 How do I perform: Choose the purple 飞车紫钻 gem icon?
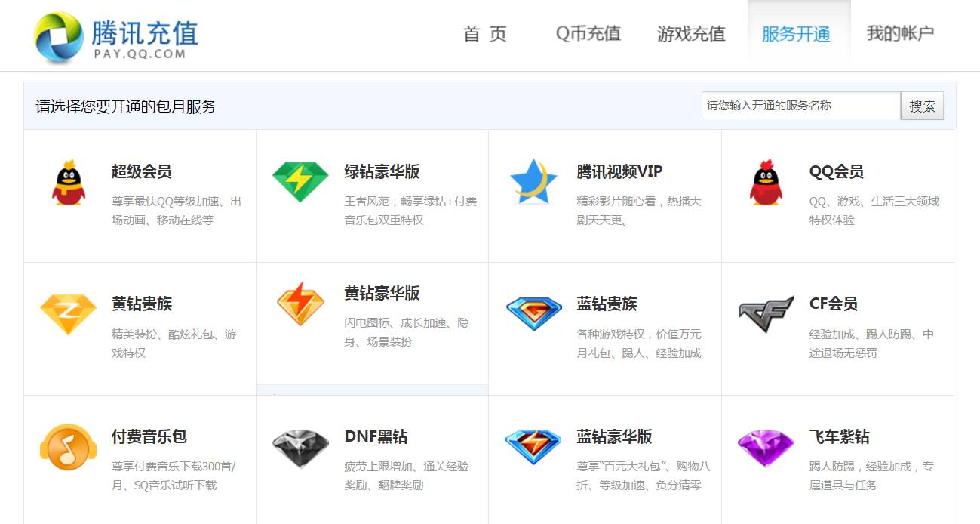click(x=766, y=447)
